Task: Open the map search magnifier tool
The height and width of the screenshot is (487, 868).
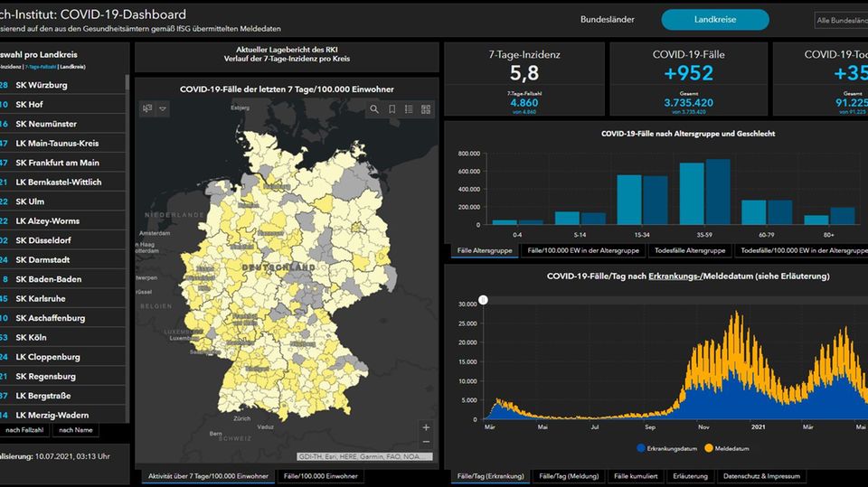Action: [374, 109]
